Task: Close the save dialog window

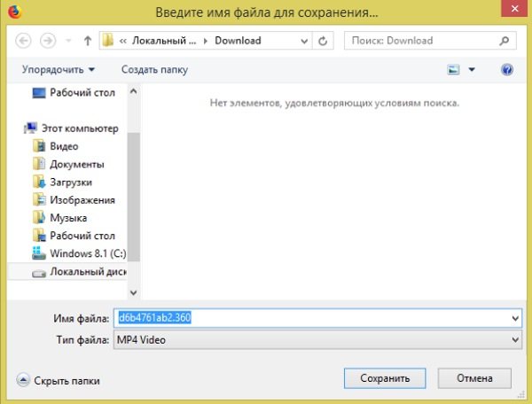Action: pyautogui.click(x=514, y=9)
